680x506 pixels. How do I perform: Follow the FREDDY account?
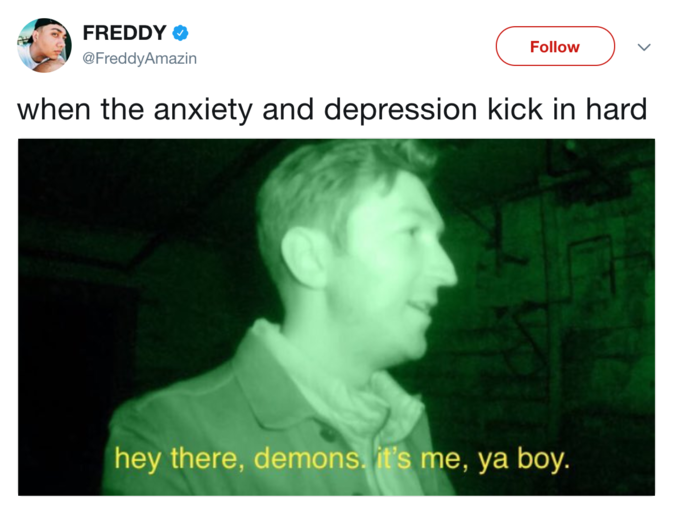click(555, 46)
